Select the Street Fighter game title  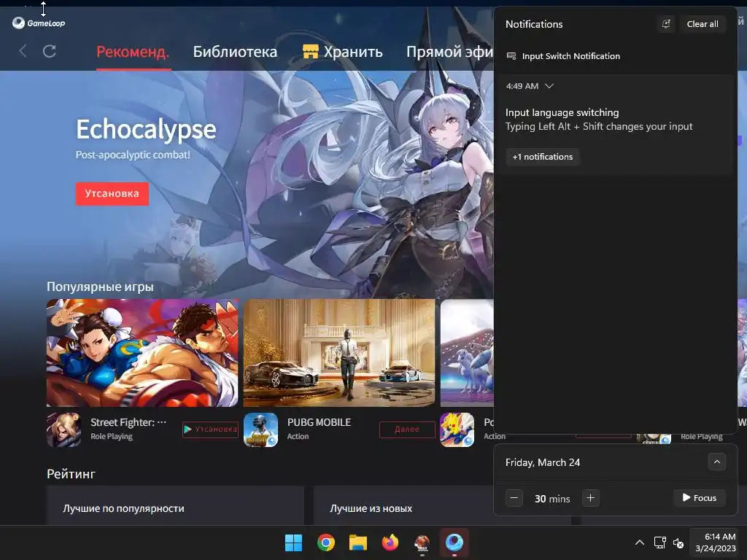(128, 422)
